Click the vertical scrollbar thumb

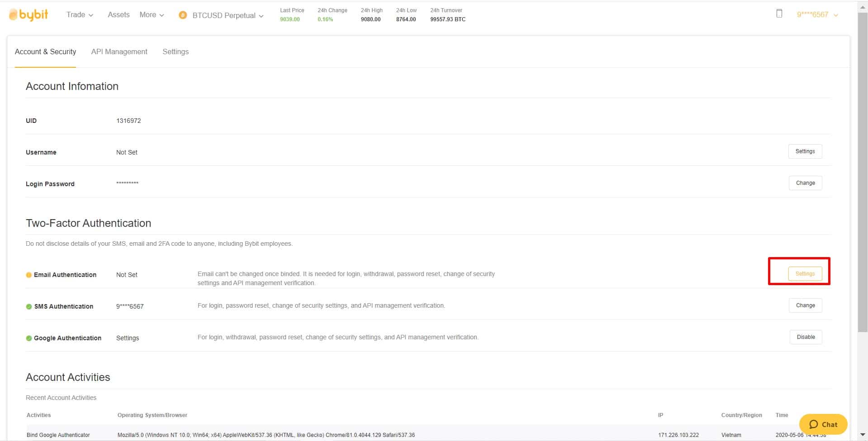863,172
